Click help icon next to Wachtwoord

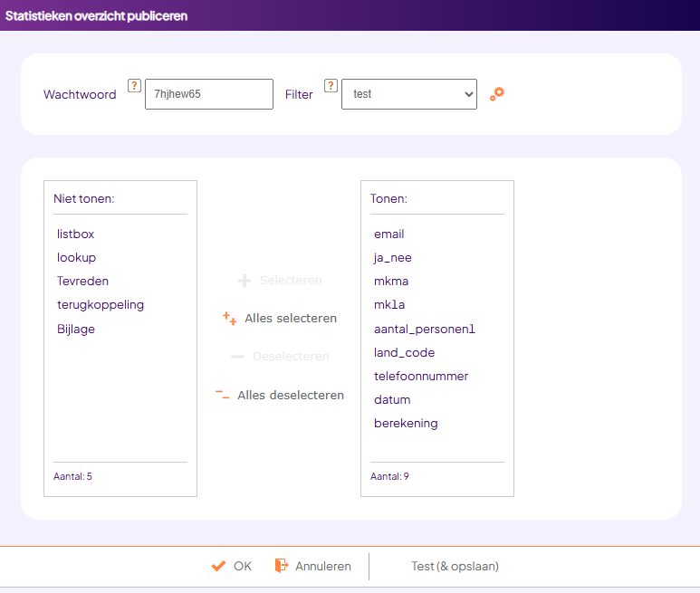[134, 86]
